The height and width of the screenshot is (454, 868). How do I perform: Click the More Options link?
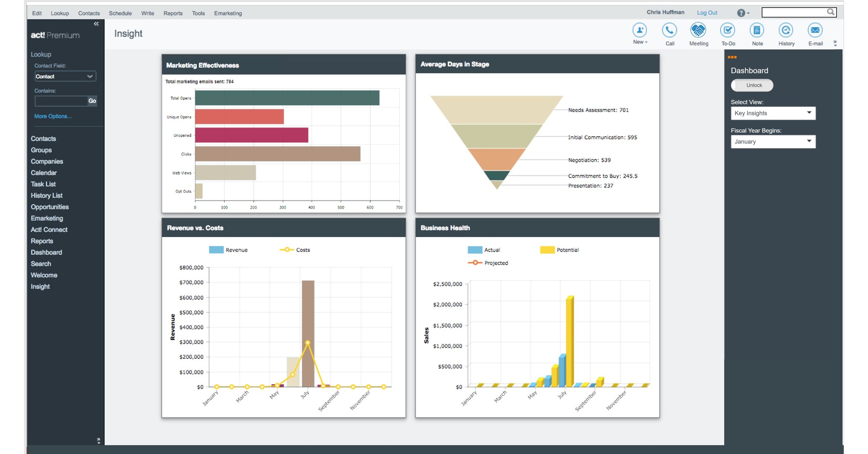tap(53, 116)
